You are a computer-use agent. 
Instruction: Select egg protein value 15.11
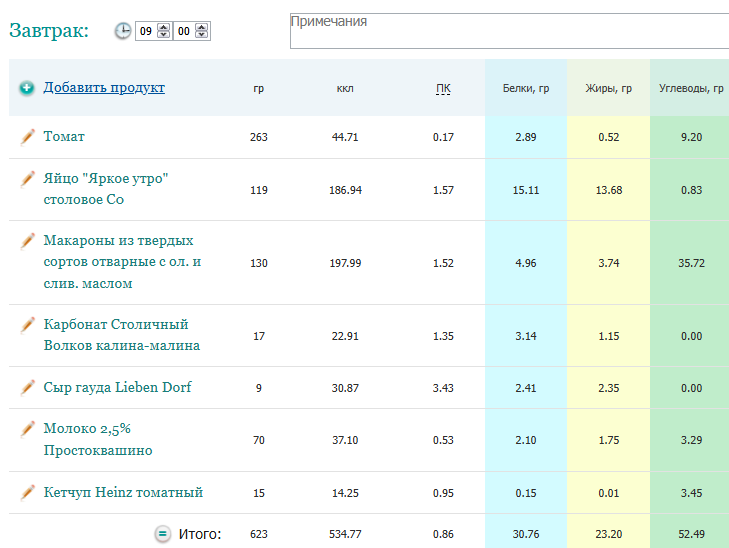[x=526, y=190]
